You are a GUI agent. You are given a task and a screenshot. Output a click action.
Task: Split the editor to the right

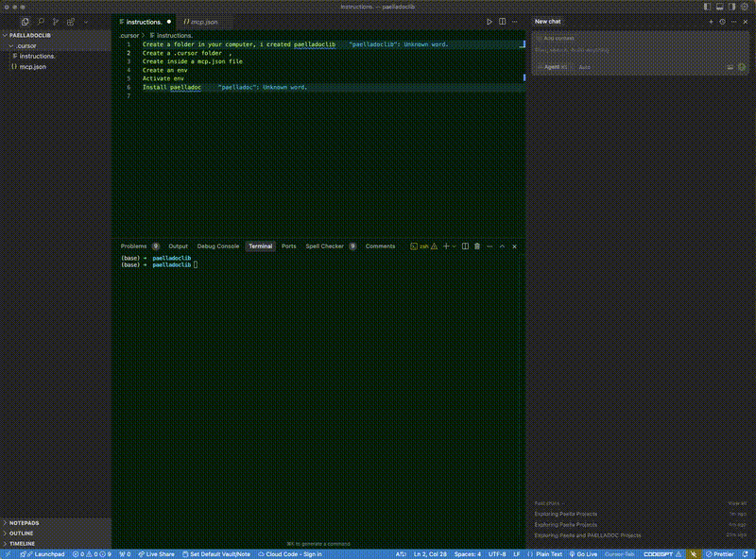[x=503, y=21]
